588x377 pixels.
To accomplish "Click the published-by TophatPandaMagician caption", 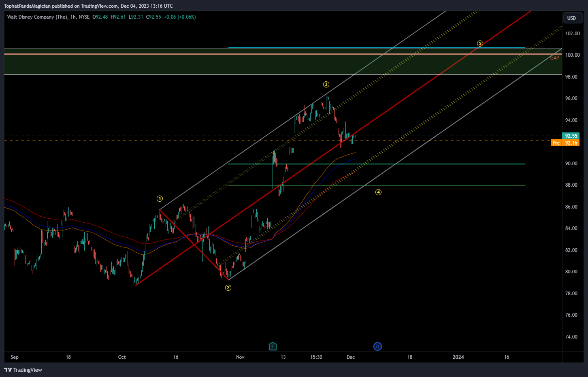I will tap(88, 6).
